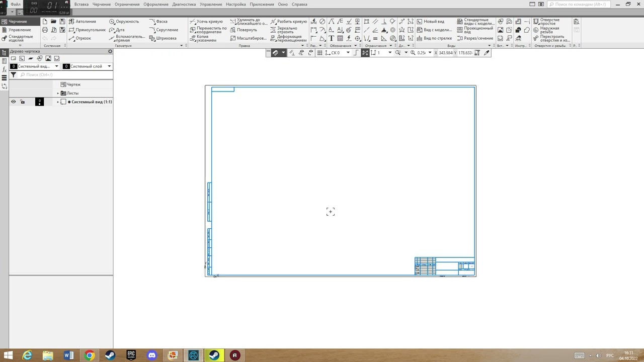
Task: Select the text T annotation tool
Action: (x=331, y=38)
